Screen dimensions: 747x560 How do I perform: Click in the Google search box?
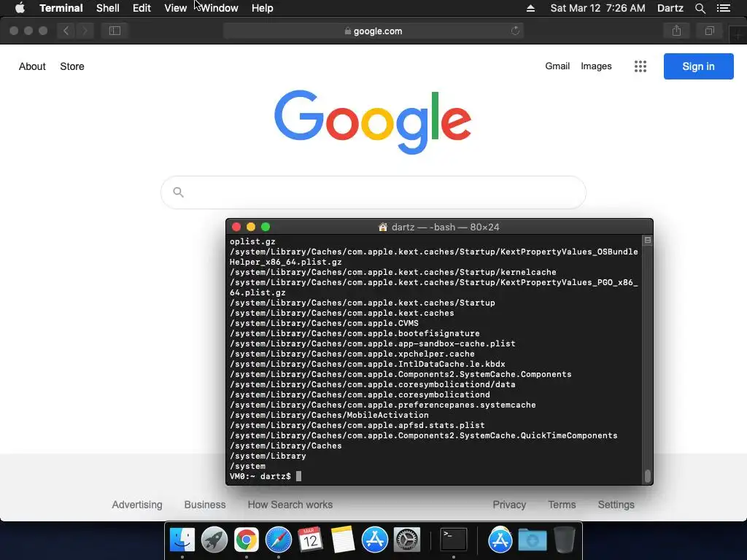click(373, 192)
